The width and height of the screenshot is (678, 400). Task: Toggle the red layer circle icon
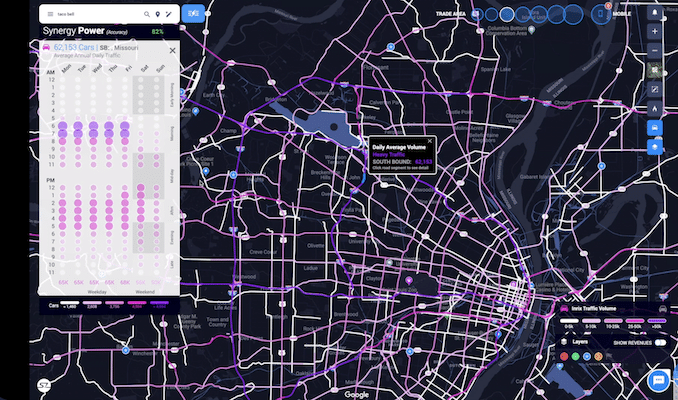[x=564, y=356]
